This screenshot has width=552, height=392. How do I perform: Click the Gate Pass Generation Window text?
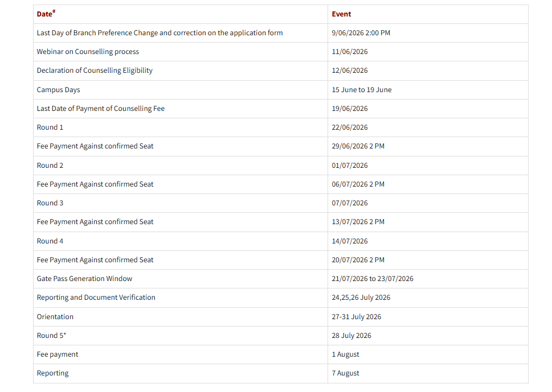(84, 278)
